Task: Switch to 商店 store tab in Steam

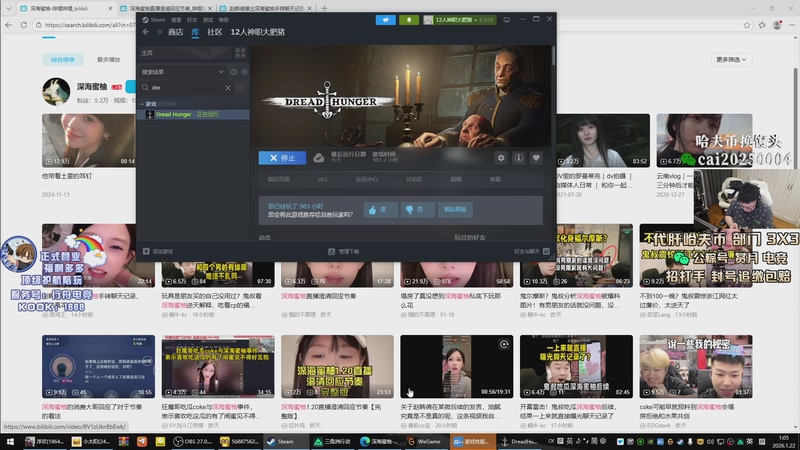Action: tap(176, 32)
